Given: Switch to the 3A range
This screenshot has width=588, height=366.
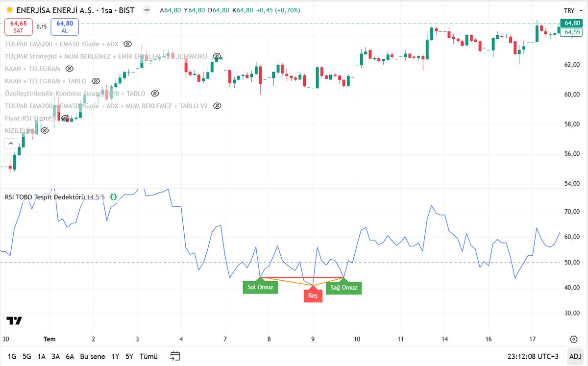Looking at the screenshot, I should tap(56, 356).
